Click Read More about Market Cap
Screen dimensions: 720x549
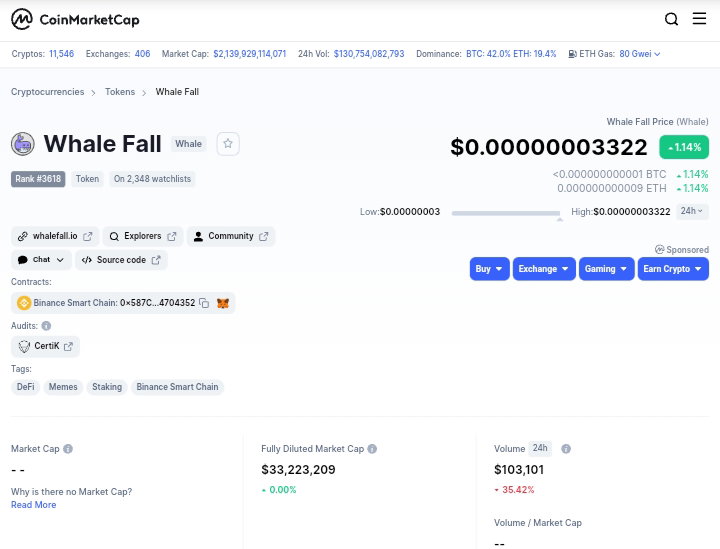(34, 505)
